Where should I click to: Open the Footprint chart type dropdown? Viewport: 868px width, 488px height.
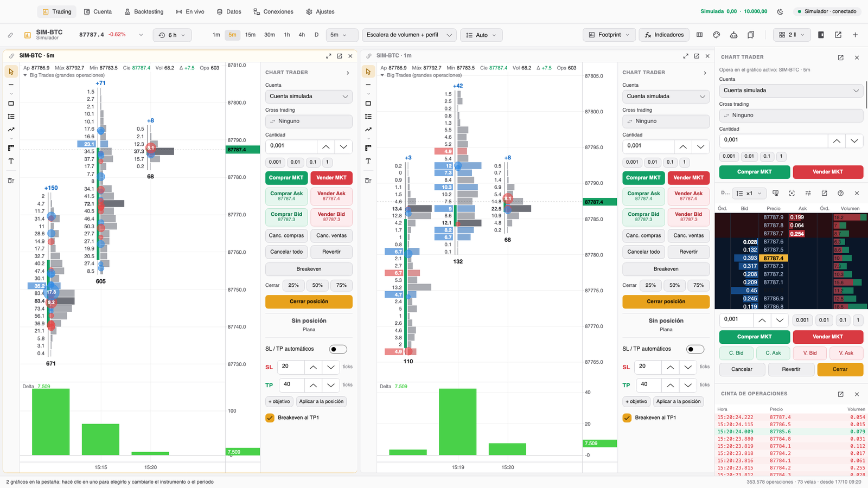click(609, 35)
